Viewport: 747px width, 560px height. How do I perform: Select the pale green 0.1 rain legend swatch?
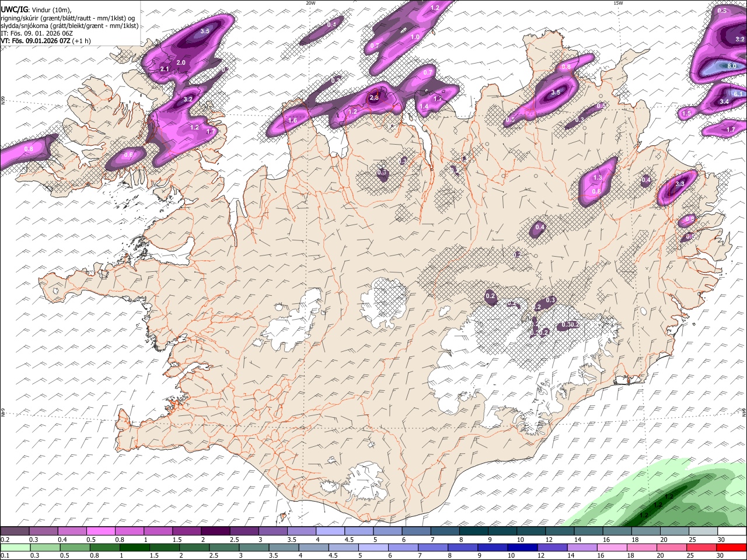(x=15, y=547)
